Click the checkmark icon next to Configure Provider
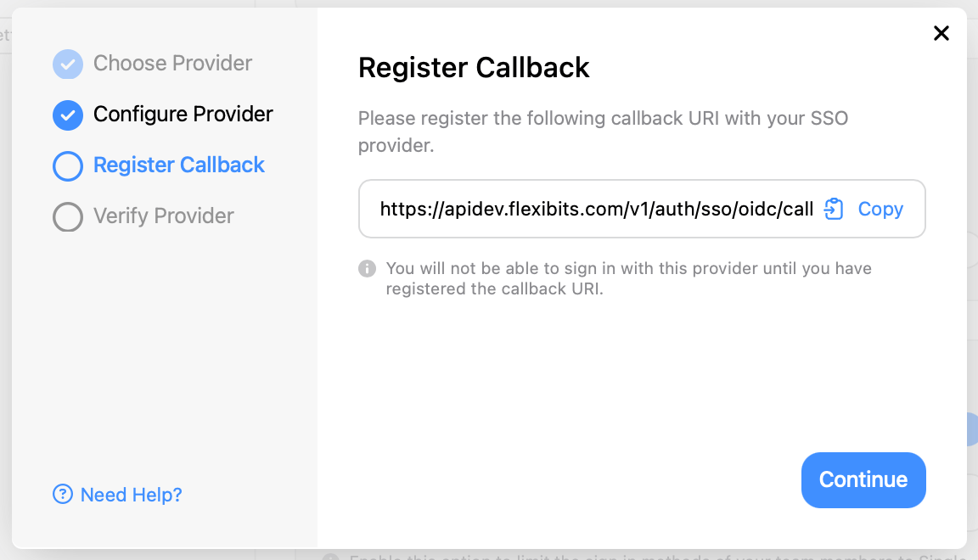This screenshot has width=978, height=560. pyautogui.click(x=67, y=115)
